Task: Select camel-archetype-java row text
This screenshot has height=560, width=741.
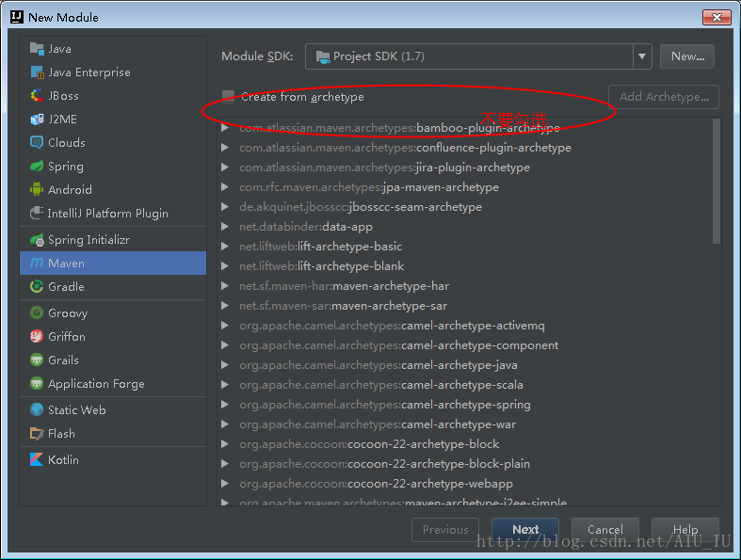Action: point(379,365)
